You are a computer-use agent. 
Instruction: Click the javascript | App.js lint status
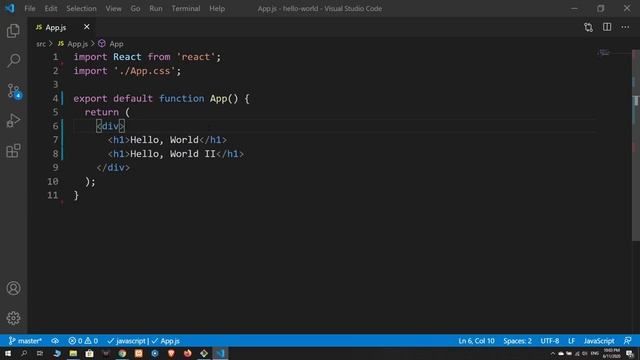(x=143, y=341)
